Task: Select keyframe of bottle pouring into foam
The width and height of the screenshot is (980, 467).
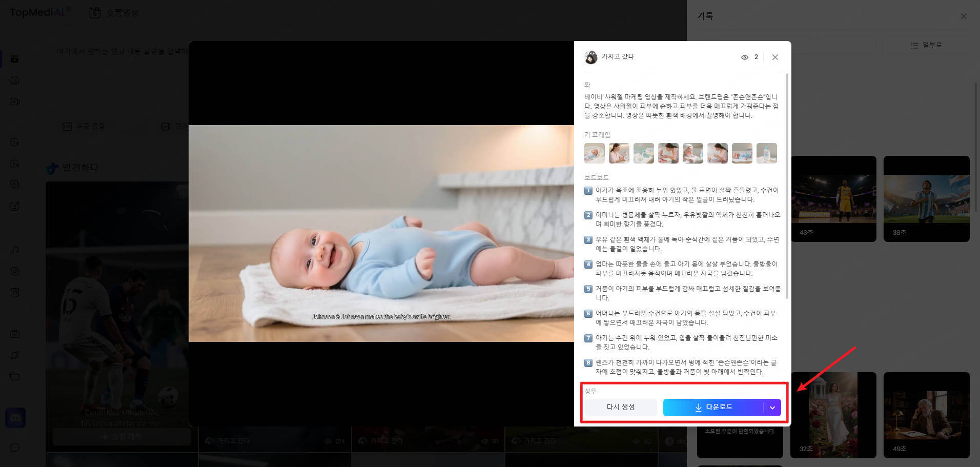Action: coord(644,153)
